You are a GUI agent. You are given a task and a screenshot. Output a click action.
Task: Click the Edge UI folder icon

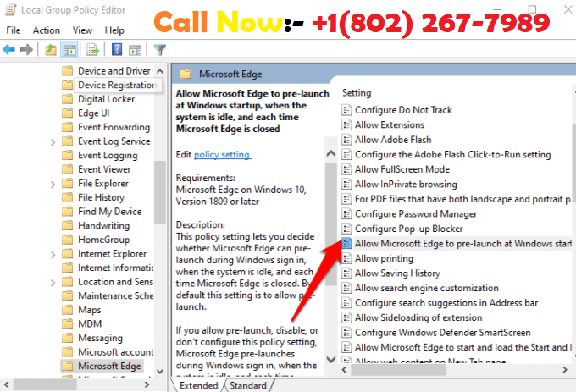pos(67,113)
